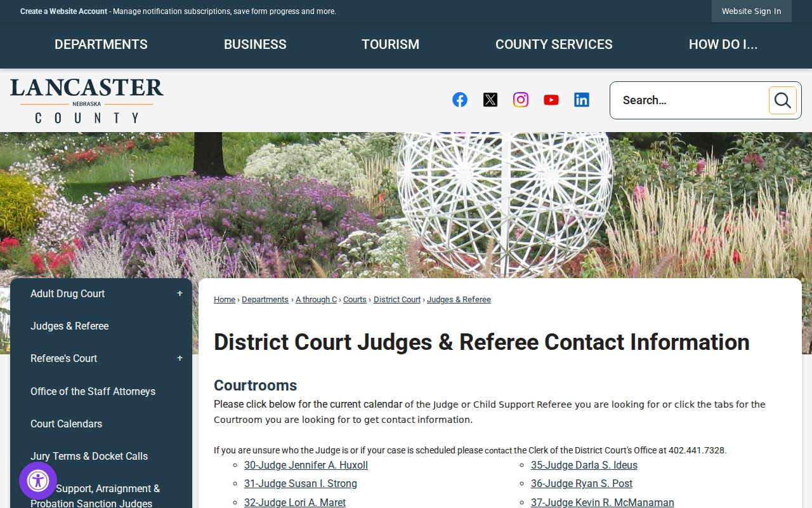Open the County Services menu
812x508 pixels.
point(554,44)
